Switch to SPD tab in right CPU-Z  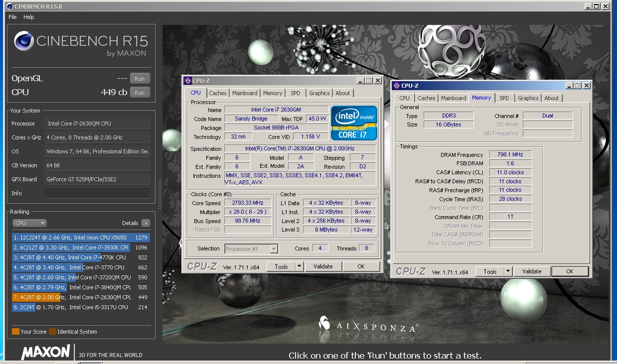(x=504, y=98)
